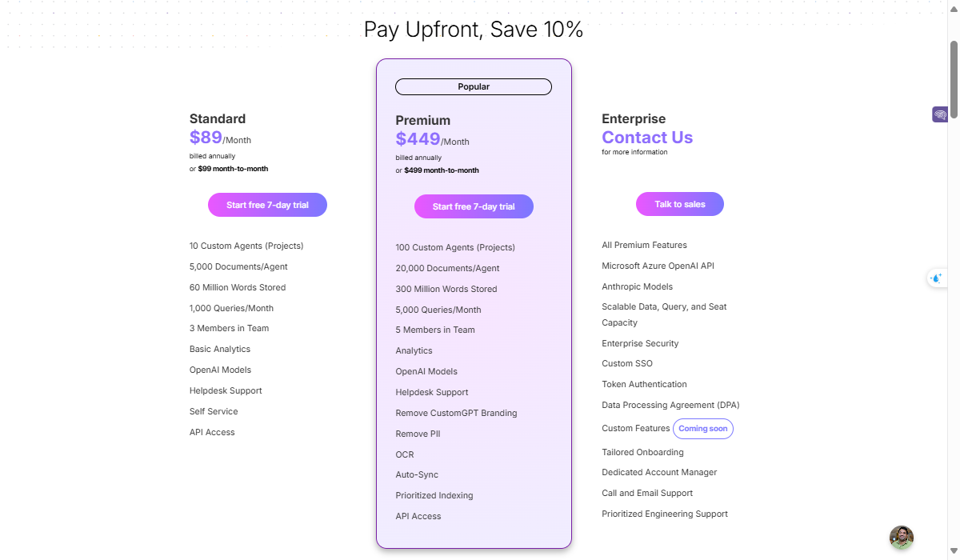The width and height of the screenshot is (960, 560).
Task: Click the Standard plan title
Action: point(218,118)
